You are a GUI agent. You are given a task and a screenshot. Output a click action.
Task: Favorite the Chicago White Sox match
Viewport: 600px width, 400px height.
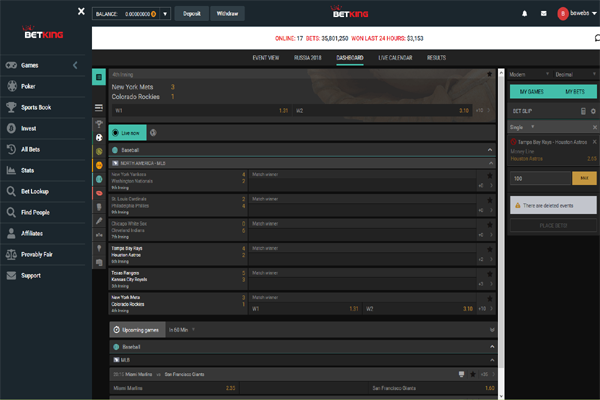tap(489, 225)
